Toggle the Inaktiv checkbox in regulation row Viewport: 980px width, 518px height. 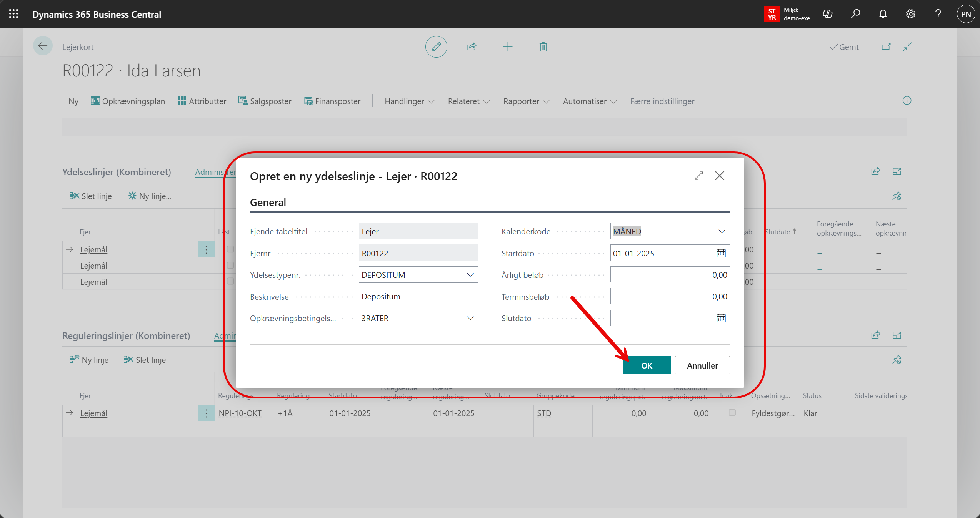[x=732, y=413]
